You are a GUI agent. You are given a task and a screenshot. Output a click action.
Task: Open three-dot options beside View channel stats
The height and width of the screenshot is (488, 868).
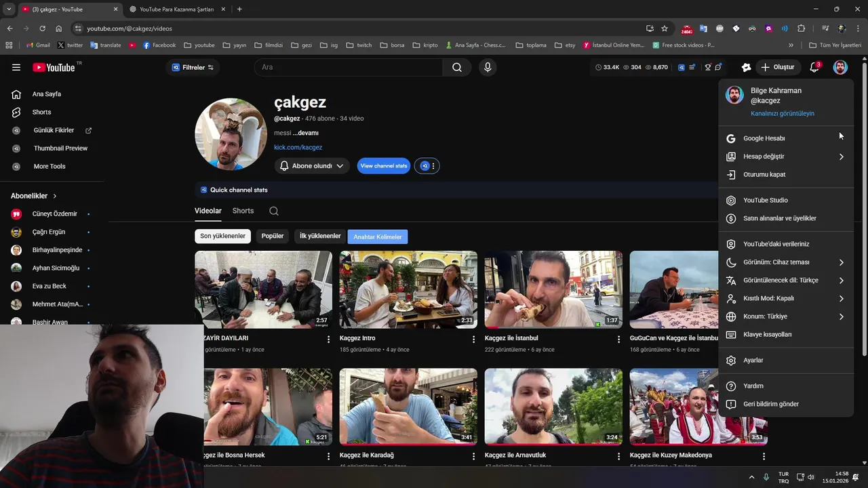point(433,166)
